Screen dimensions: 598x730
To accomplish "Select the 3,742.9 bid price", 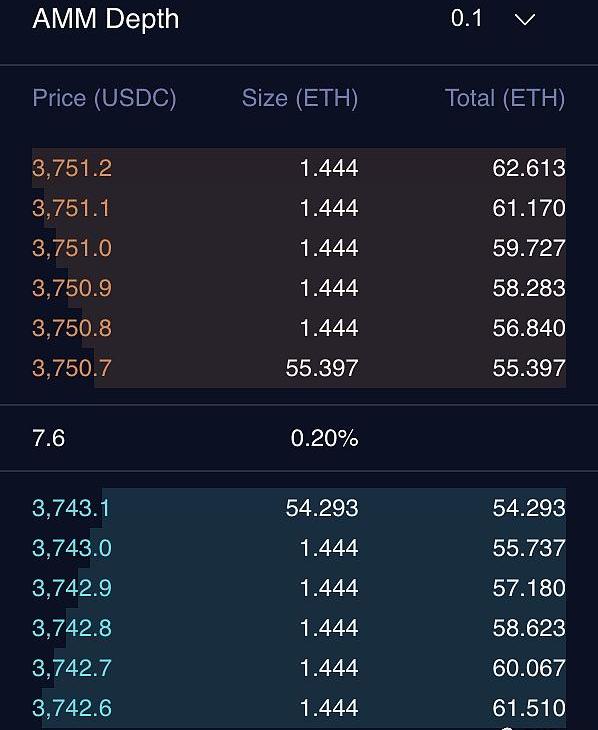I will [72, 588].
